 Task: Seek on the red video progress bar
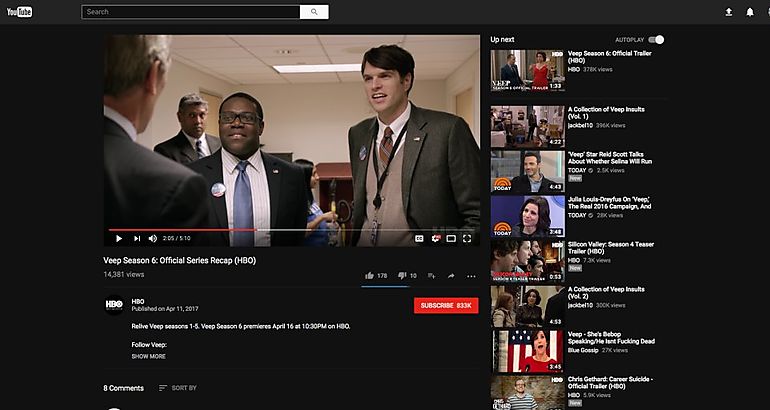pos(292,229)
